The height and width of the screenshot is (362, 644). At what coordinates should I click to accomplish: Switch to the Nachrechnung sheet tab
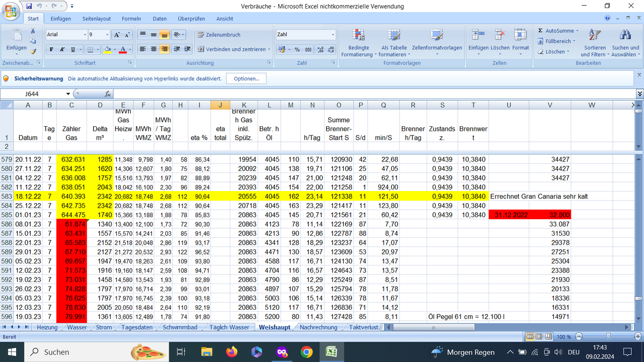pyautogui.click(x=318, y=327)
